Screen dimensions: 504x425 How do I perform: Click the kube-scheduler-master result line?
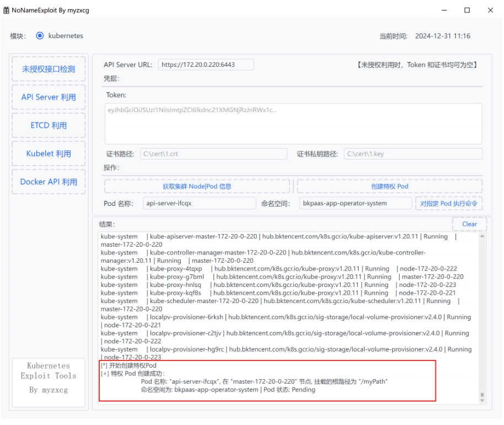point(280,305)
